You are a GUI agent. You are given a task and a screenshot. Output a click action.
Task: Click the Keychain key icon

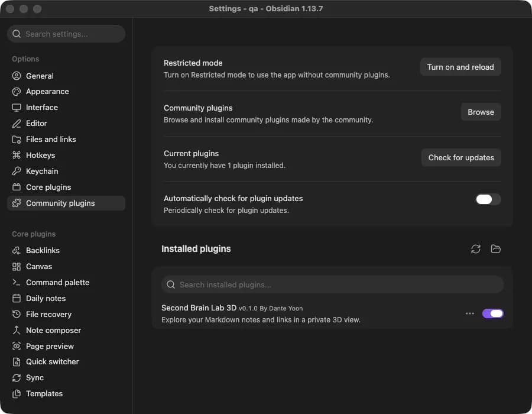17,171
